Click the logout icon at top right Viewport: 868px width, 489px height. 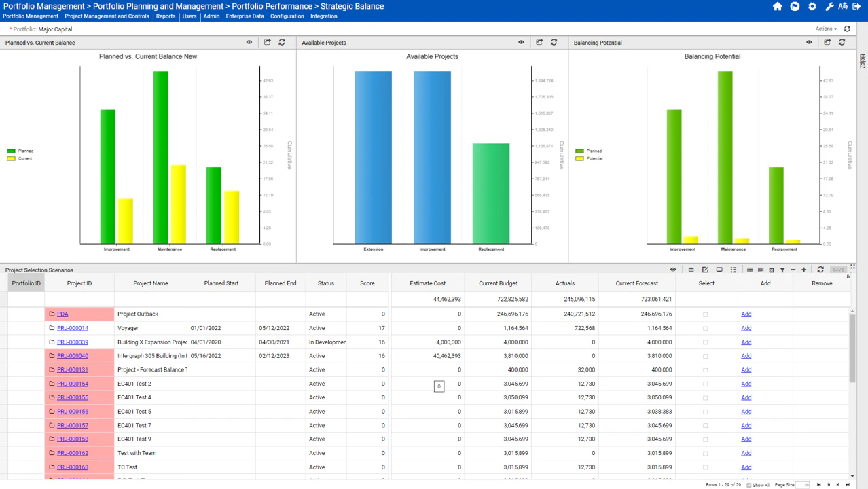tap(858, 6)
